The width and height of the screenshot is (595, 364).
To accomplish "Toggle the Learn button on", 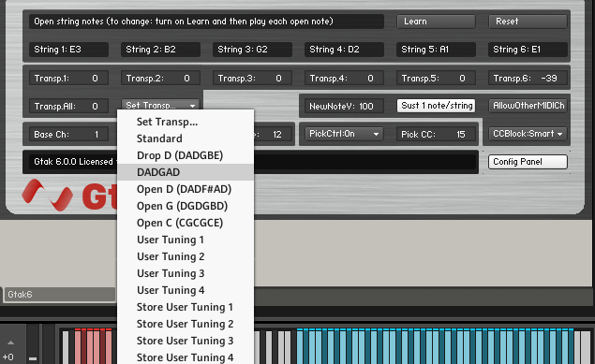I will (x=436, y=22).
